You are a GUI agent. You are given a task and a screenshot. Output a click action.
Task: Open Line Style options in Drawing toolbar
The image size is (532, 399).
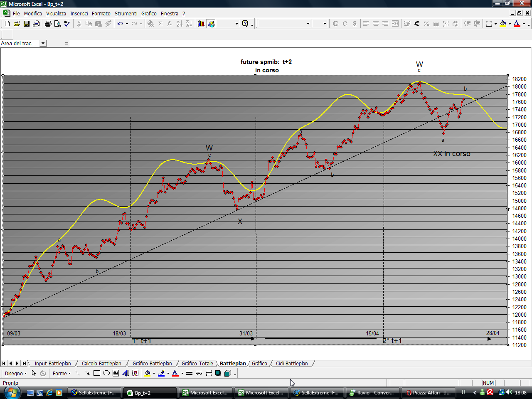click(189, 373)
